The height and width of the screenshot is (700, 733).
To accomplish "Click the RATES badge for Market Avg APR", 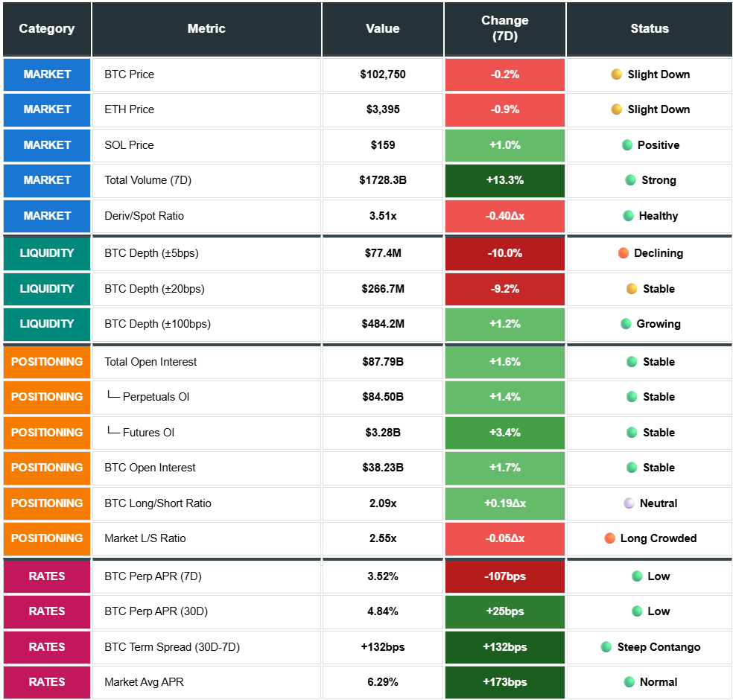I will [x=47, y=682].
